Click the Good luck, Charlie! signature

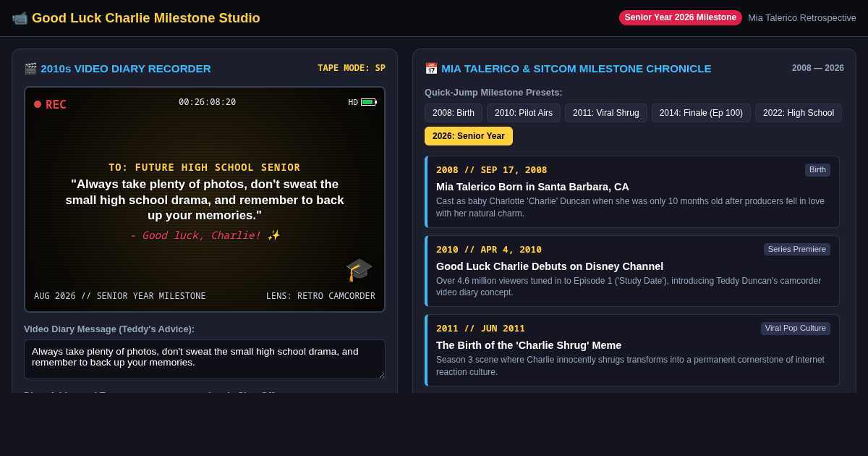click(205, 235)
